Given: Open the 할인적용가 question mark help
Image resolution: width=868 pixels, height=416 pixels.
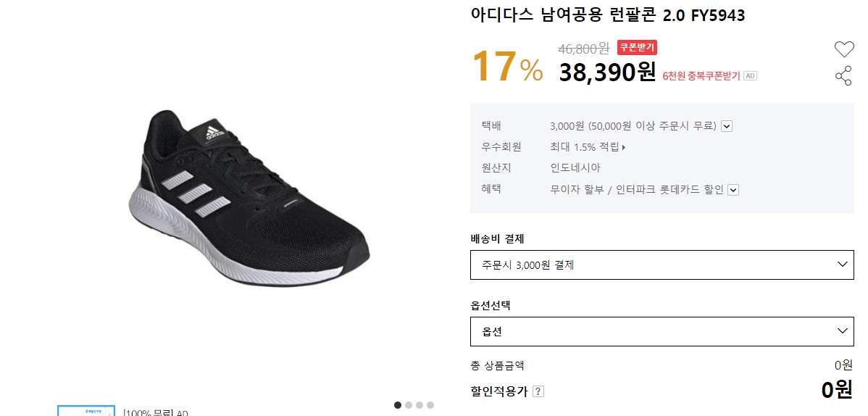Looking at the screenshot, I should pos(538,391).
